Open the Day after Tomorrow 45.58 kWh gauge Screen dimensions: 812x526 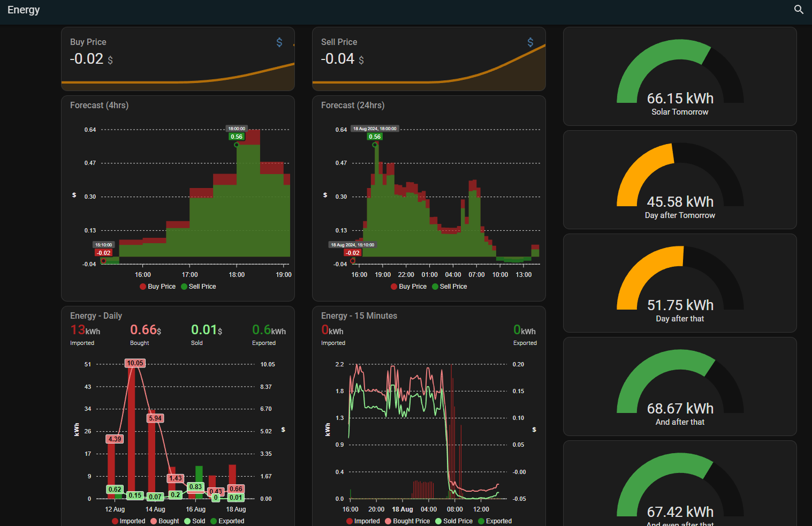point(680,180)
